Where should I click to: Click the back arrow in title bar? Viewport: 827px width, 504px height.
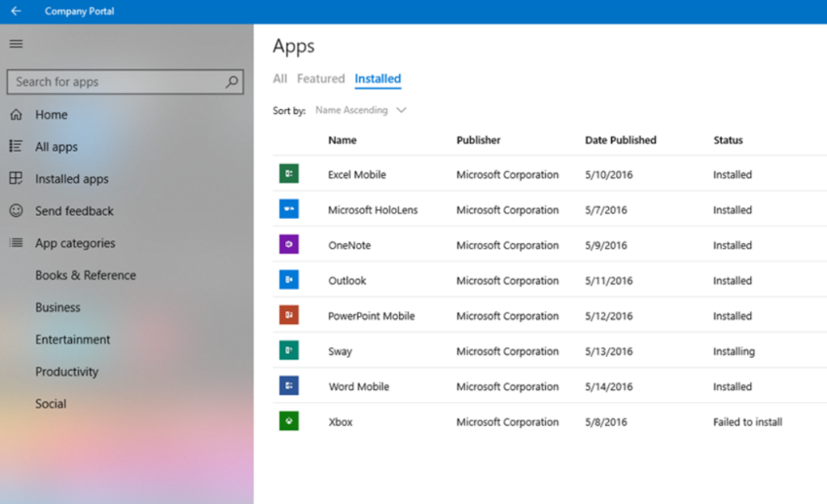16,10
